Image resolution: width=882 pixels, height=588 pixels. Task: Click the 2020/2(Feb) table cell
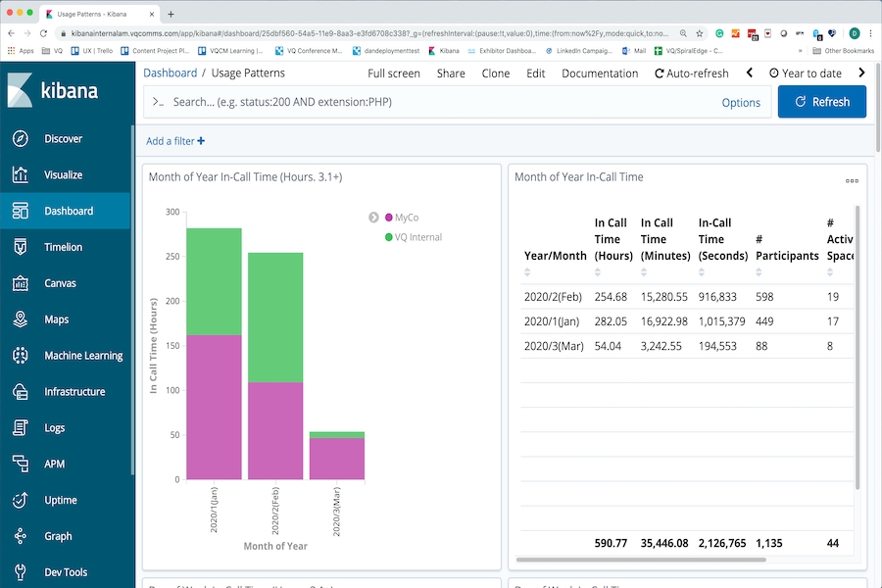point(553,297)
